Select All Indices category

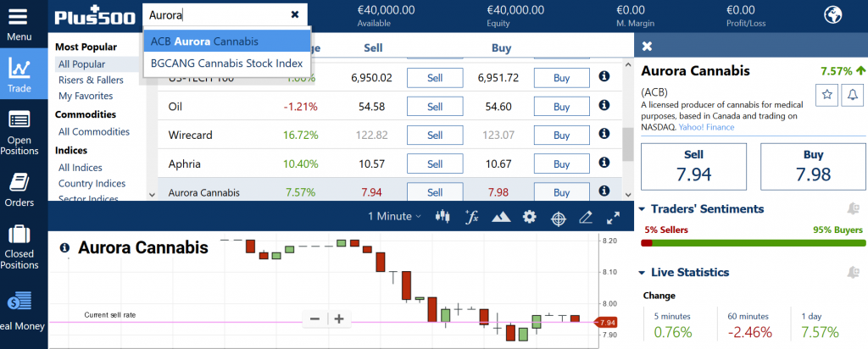coord(81,168)
